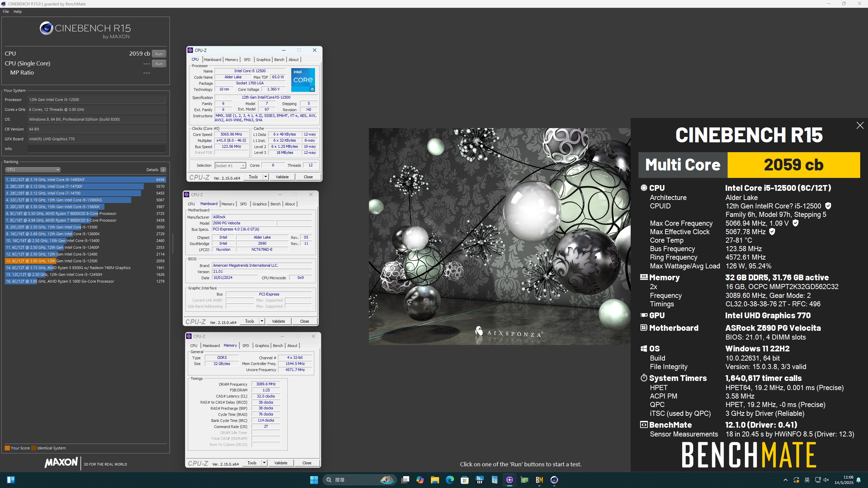Open BenchMate via the BM taskbar icon
The height and width of the screenshot is (488, 868).
pyautogui.click(x=539, y=480)
